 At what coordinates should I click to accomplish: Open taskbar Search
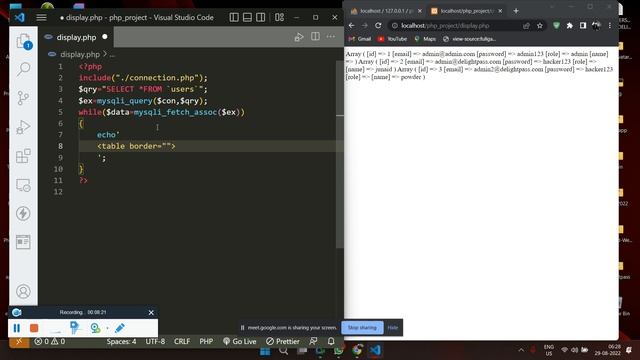click(x=283, y=351)
